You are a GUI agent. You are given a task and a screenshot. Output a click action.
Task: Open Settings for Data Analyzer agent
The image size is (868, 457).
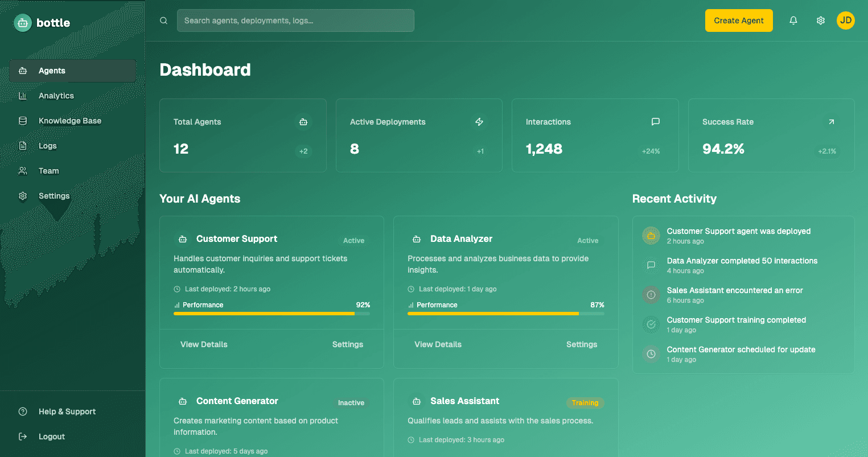[582, 344]
